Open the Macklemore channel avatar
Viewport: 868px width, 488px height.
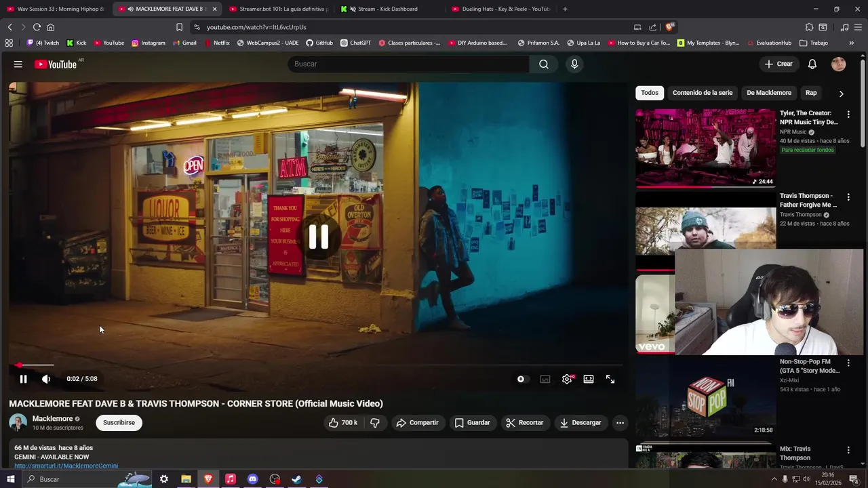click(18, 422)
